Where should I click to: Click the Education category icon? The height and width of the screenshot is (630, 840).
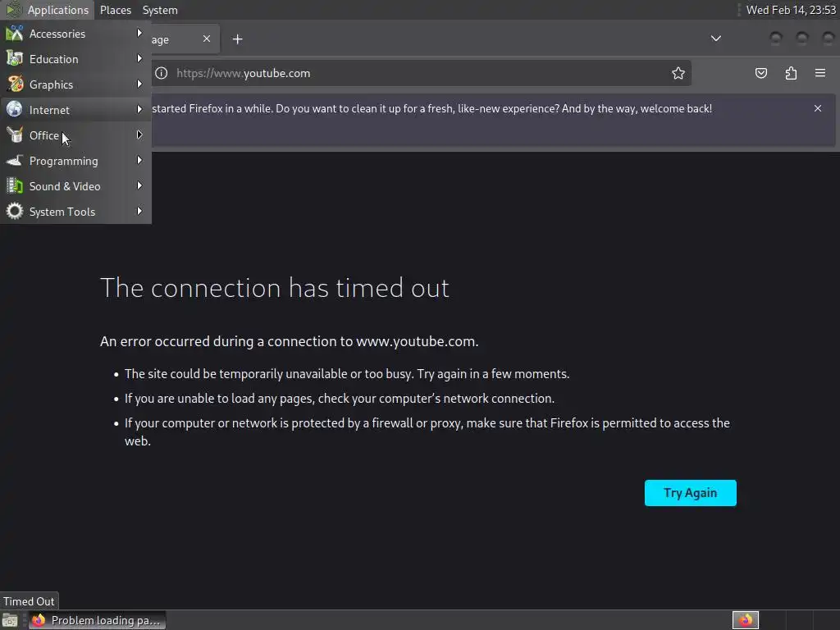15,58
